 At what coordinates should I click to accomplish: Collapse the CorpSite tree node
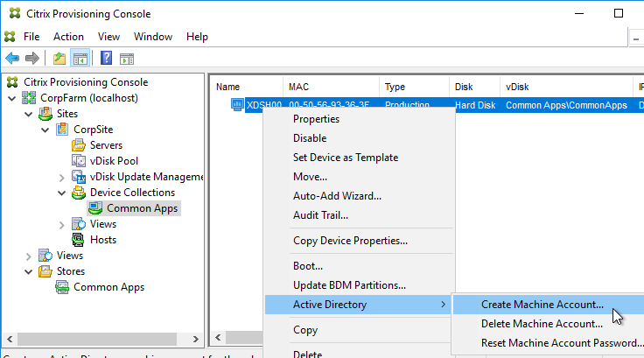[45, 130]
